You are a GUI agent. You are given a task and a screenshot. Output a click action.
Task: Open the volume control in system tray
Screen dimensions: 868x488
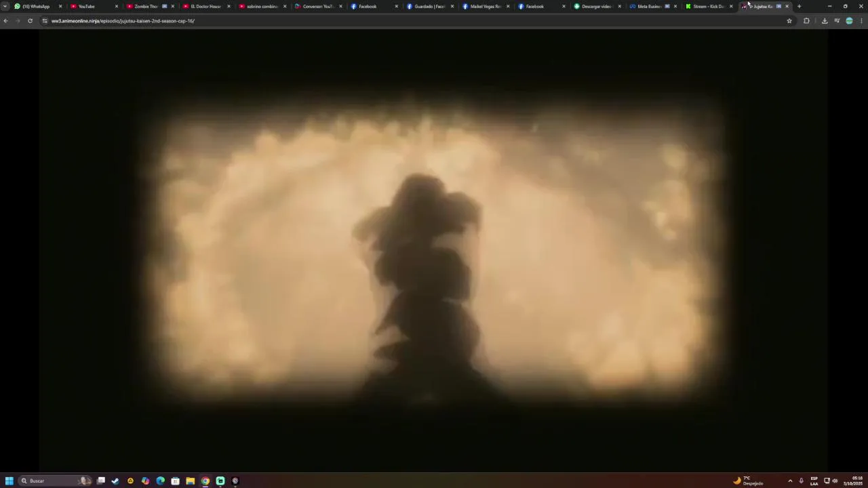click(x=835, y=481)
